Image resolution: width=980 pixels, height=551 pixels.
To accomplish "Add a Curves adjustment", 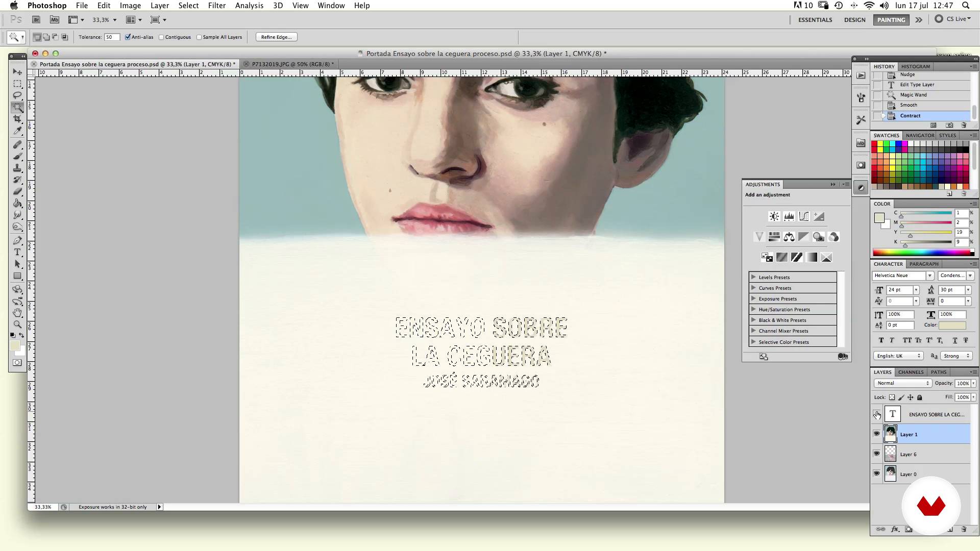I will 804,216.
